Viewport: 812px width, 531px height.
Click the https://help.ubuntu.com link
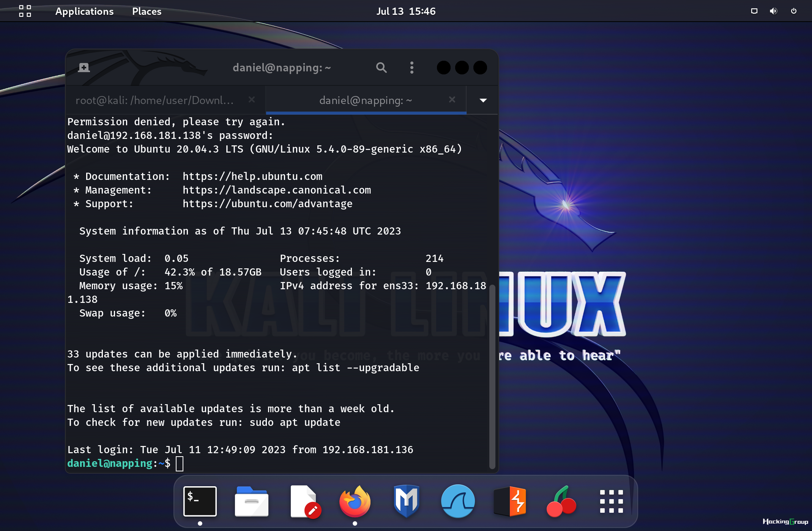pyautogui.click(x=252, y=176)
